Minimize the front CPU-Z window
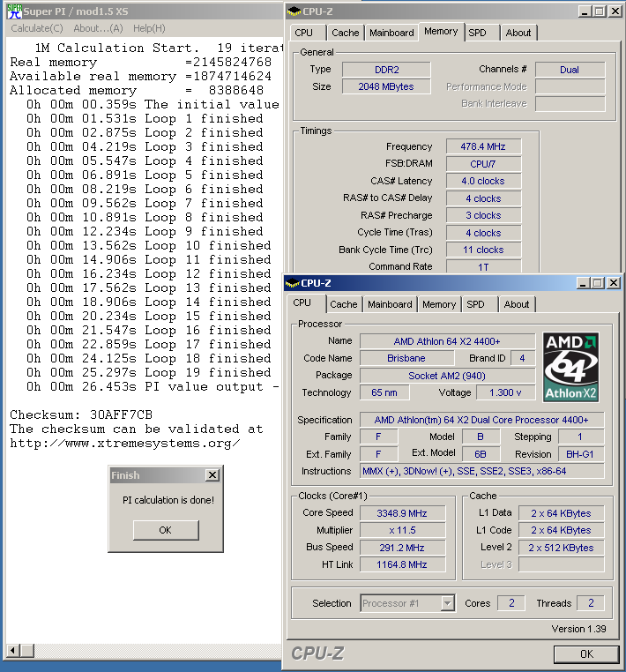The height and width of the screenshot is (672, 626). coord(583,283)
